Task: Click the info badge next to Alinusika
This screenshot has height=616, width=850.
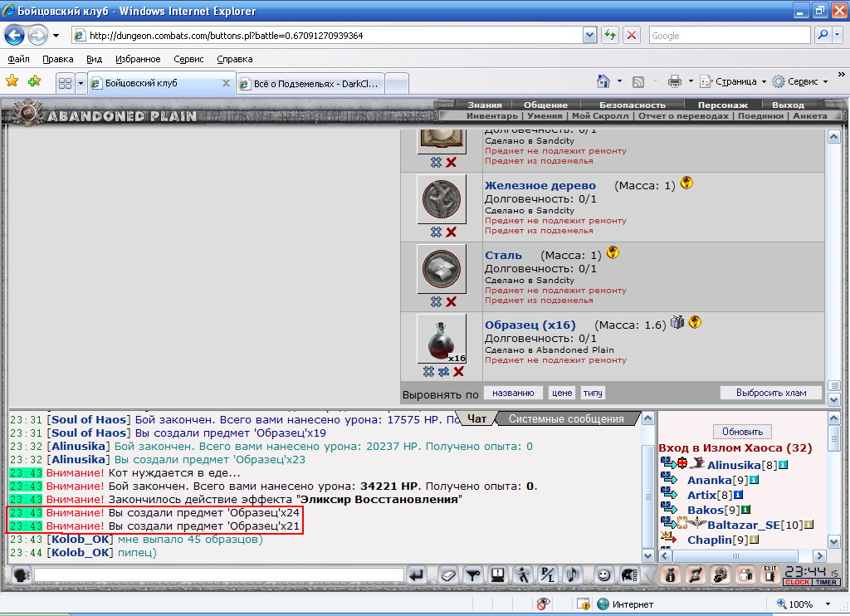Action: (x=784, y=465)
